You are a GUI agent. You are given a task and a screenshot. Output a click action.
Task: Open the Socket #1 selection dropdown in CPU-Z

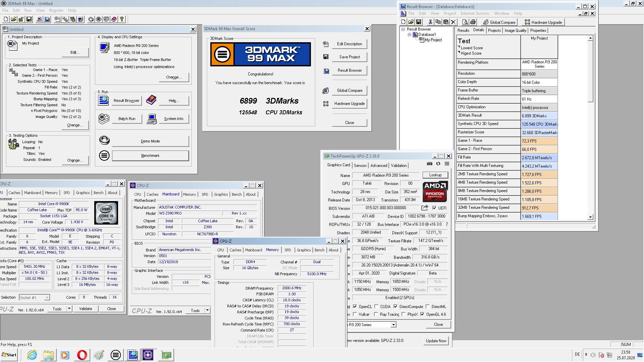[47, 298]
